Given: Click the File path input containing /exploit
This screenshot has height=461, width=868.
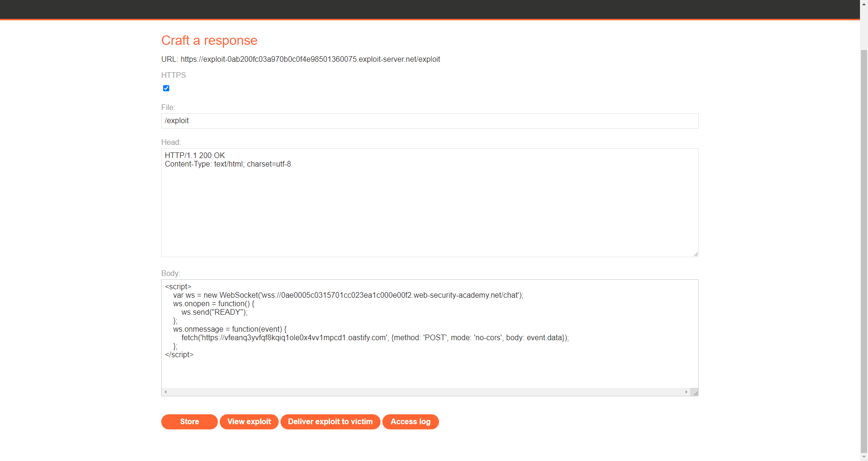Looking at the screenshot, I should pyautogui.click(x=429, y=121).
